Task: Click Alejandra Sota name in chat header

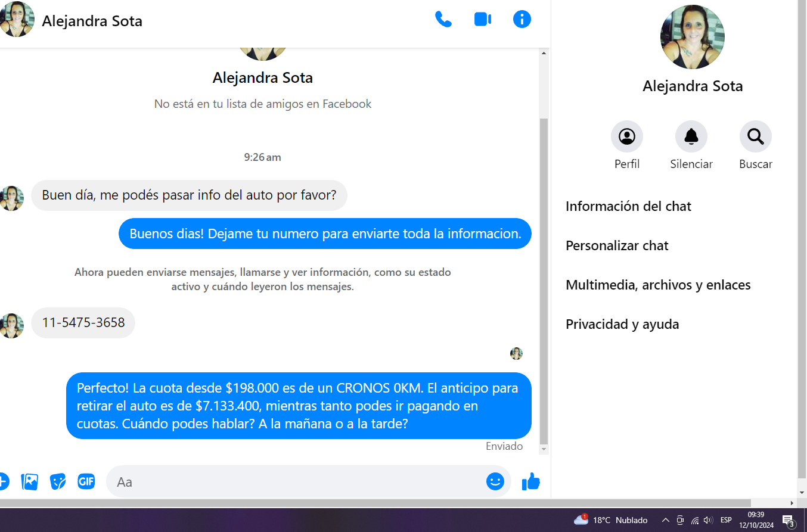Action: click(x=92, y=22)
